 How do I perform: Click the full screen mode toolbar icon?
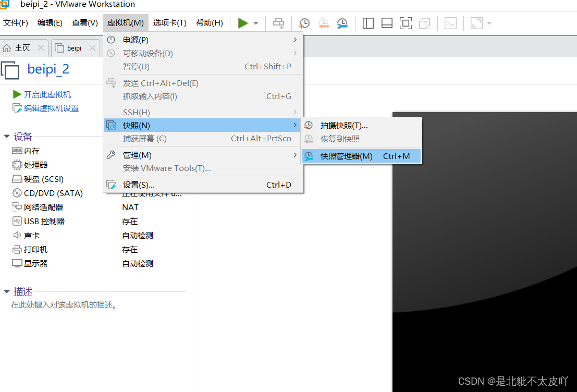(406, 23)
